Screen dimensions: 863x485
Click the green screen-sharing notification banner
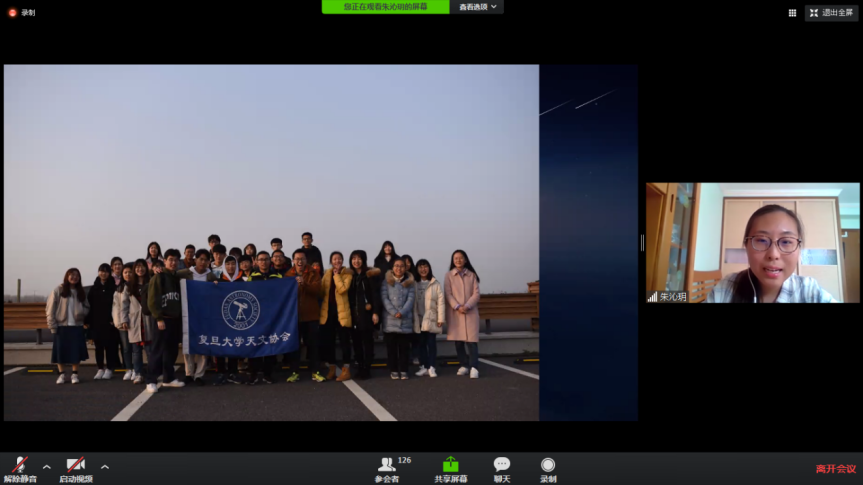385,7
